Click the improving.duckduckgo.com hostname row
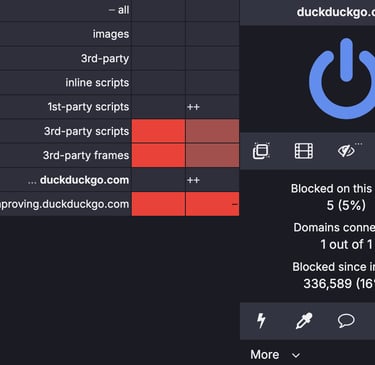 pyautogui.click(x=65, y=204)
